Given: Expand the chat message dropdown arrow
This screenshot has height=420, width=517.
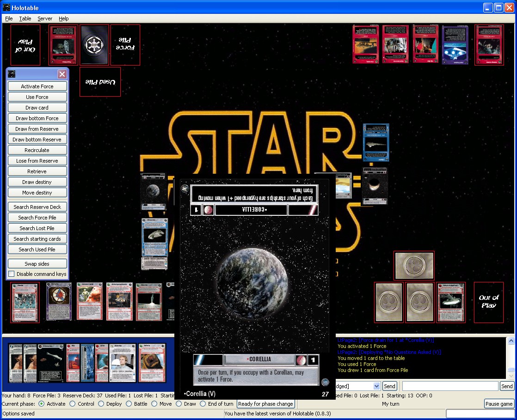Looking at the screenshot, I should pos(376,386).
